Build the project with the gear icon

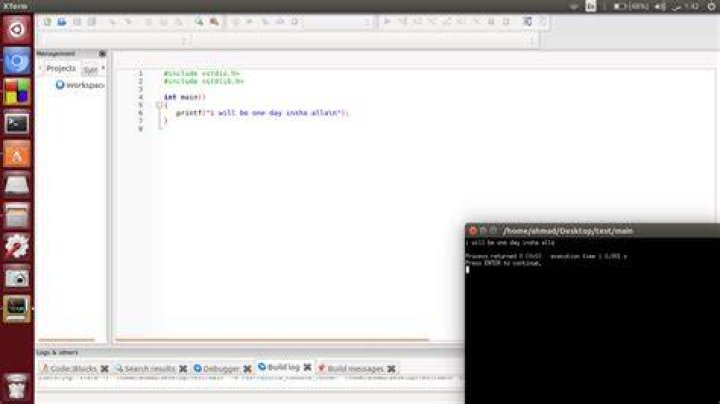[x=235, y=22]
